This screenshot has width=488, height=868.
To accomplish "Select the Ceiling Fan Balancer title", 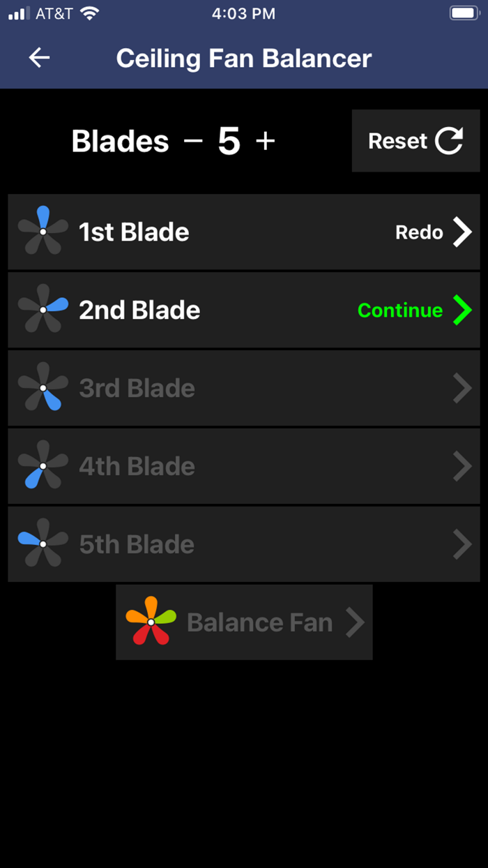I will tap(243, 58).
